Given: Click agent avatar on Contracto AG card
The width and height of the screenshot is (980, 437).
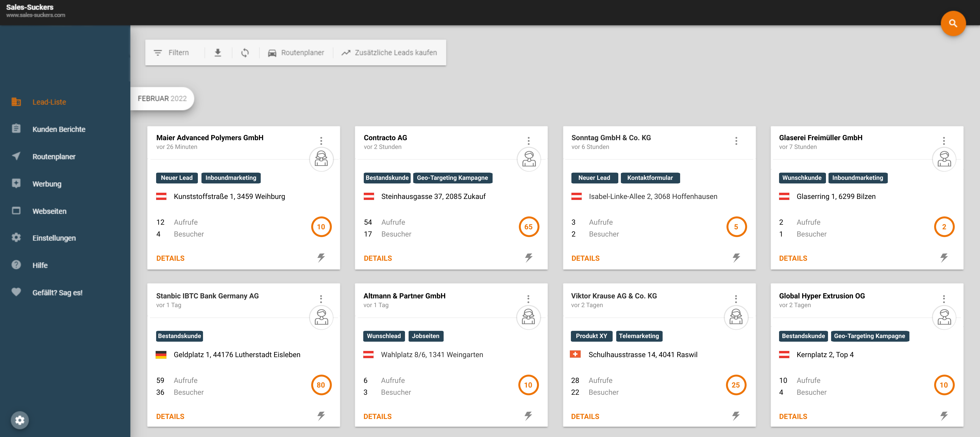Looking at the screenshot, I should [529, 159].
